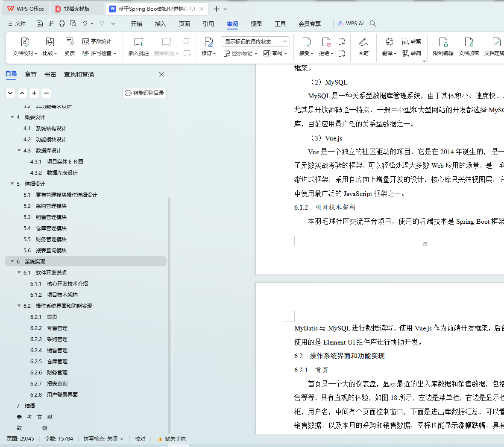Image resolution: width=504 pixels, height=447 pixels.
Task: Close the navigation pane
Action: [161, 74]
